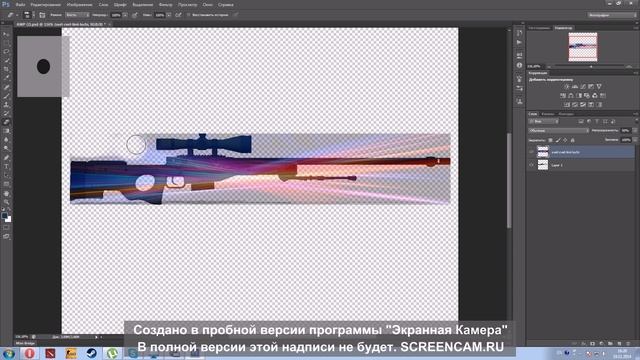
Task: Select the Crop tool
Action: [6, 69]
